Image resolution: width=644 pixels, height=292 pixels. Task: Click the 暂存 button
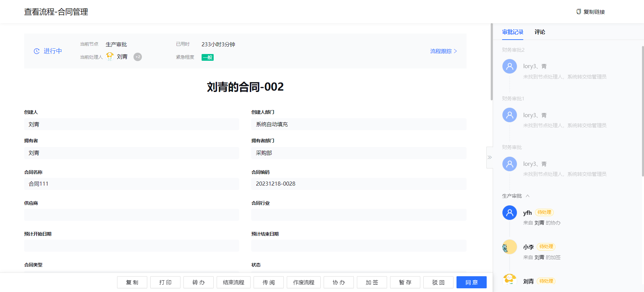point(405,282)
